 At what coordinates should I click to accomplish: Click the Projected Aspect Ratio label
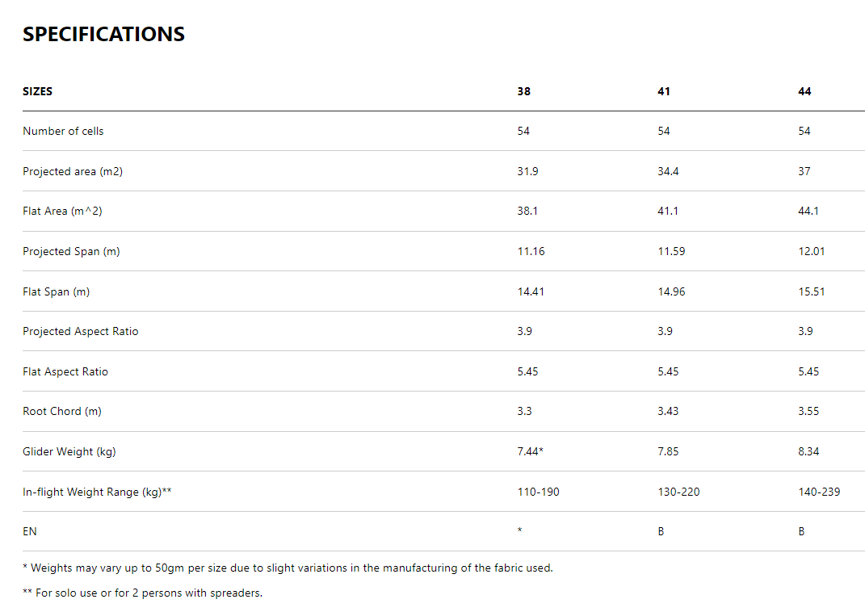coord(81,331)
